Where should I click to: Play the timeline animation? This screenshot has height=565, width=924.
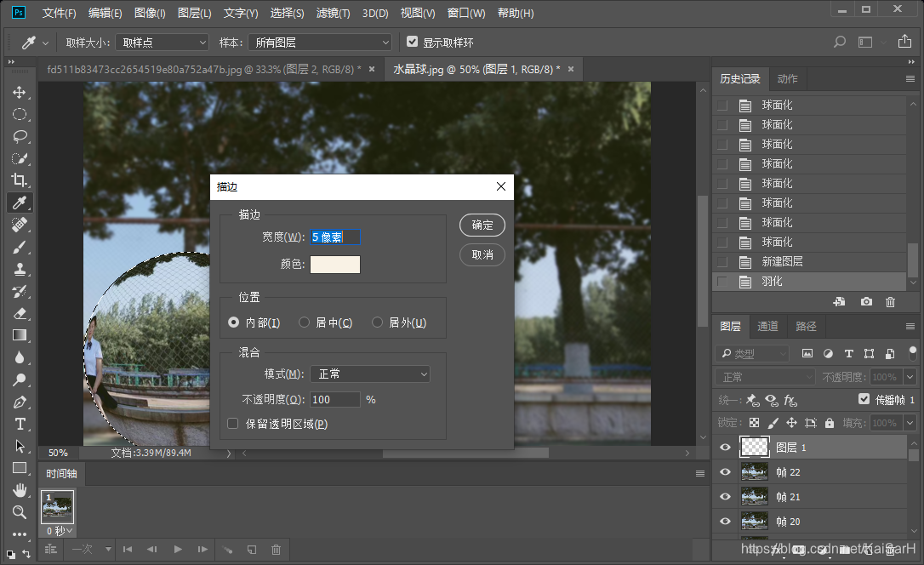(177, 549)
